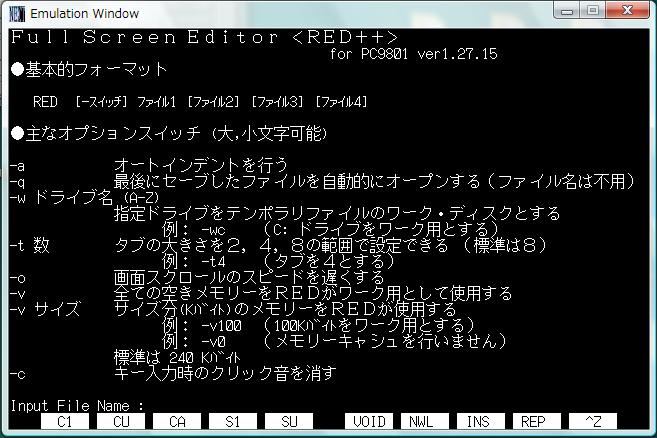This screenshot has height=438, width=657.
Task: Click the 'ファイル1' text
Action: [156, 102]
